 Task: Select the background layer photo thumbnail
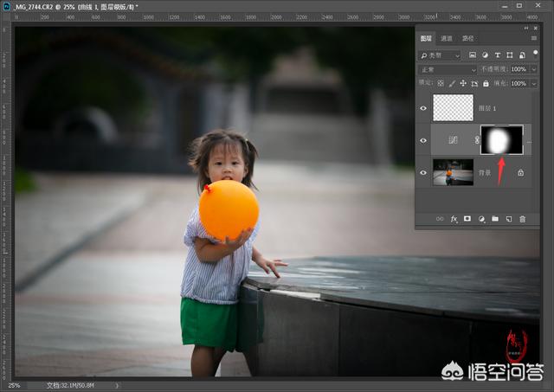454,172
